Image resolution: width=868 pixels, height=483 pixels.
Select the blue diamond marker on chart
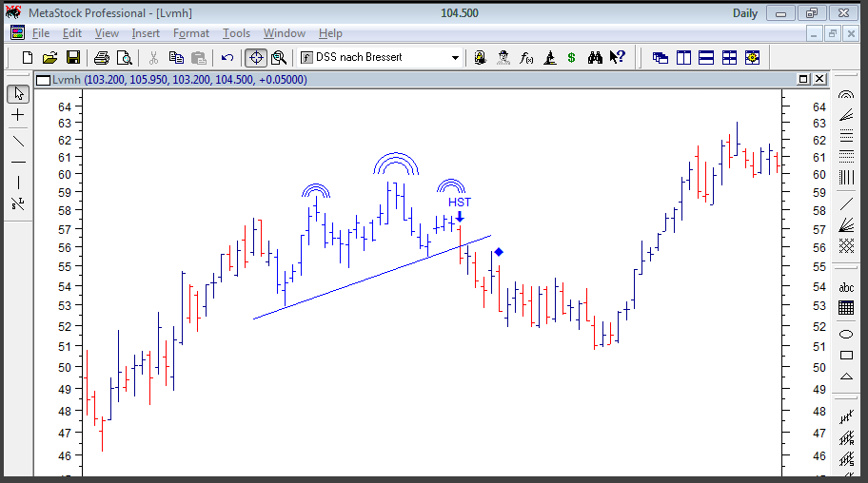point(499,252)
